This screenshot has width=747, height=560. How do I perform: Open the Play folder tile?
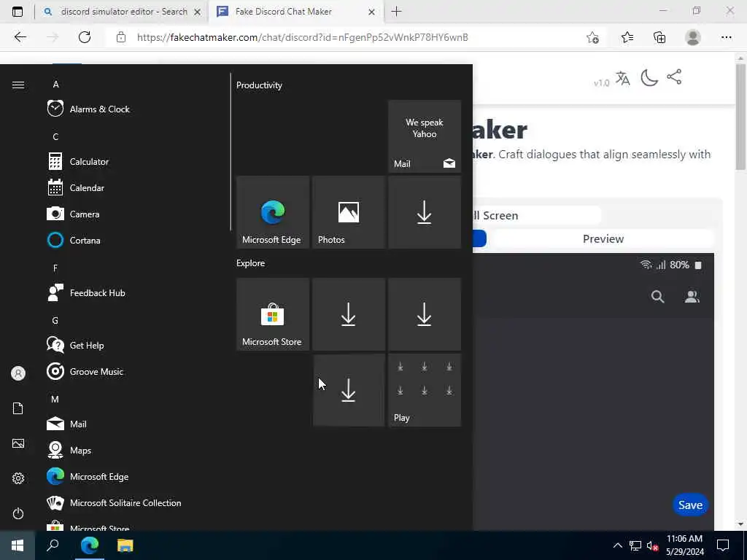(x=425, y=390)
